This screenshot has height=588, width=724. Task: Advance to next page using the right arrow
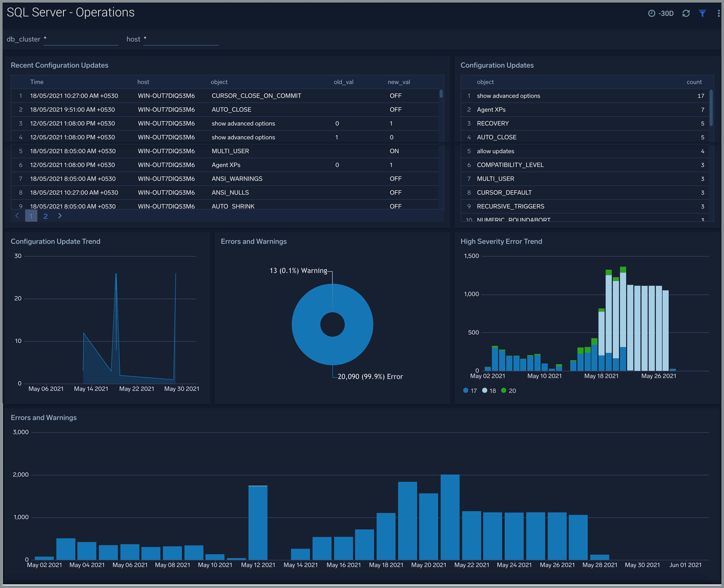click(x=60, y=216)
